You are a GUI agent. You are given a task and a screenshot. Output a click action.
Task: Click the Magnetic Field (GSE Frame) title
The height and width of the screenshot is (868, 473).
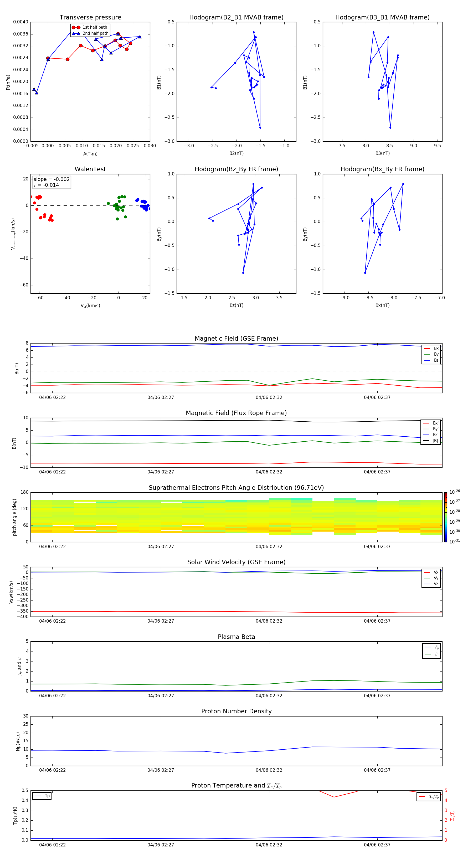(x=236, y=339)
